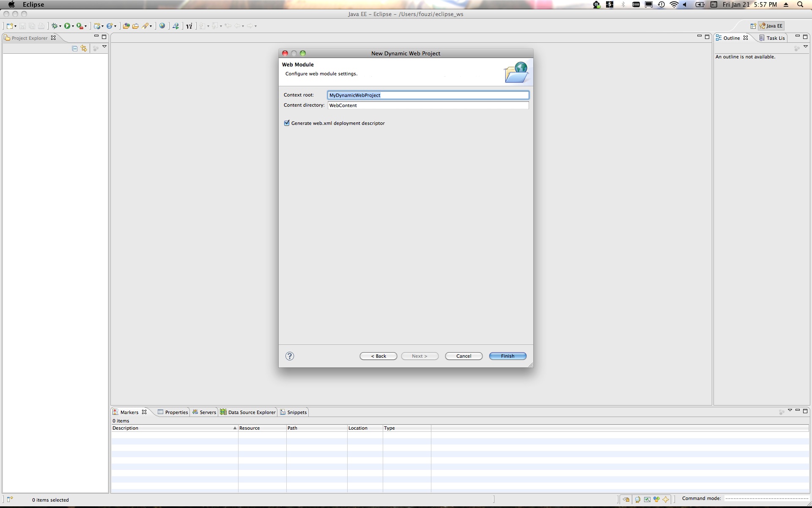Image resolution: width=812 pixels, height=508 pixels.
Task: Switch to the Servers tab
Action: point(204,412)
